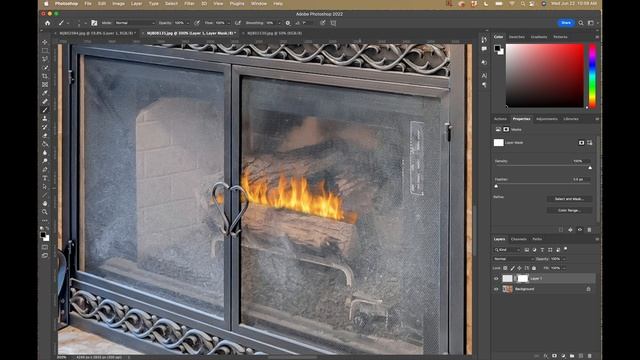Open the Layer menu

pyautogui.click(x=136, y=4)
